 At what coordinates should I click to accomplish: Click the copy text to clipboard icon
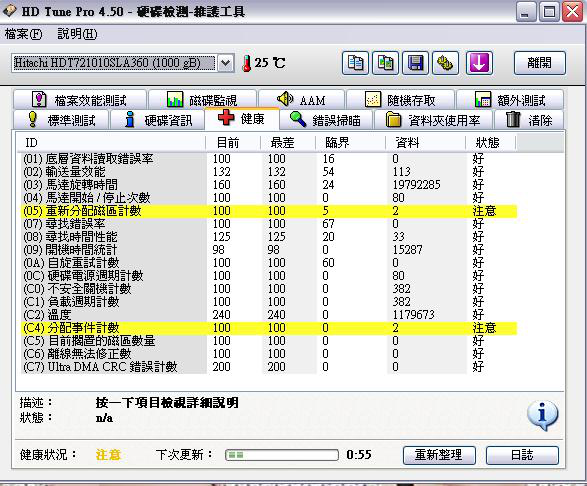(x=355, y=63)
